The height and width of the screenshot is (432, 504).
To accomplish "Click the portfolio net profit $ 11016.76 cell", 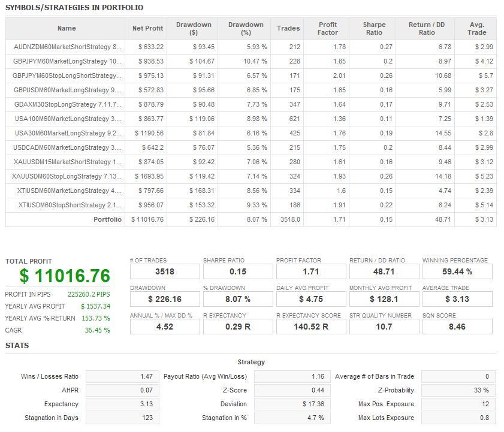I will [x=147, y=219].
